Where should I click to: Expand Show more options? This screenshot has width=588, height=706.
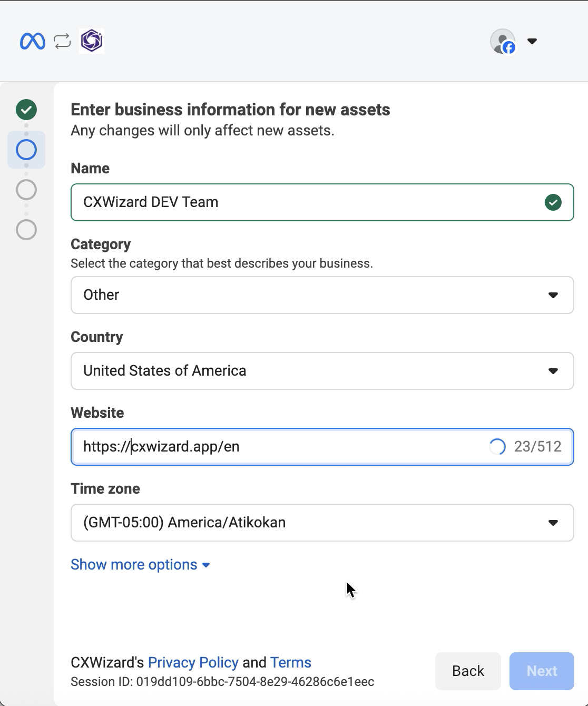coord(140,565)
